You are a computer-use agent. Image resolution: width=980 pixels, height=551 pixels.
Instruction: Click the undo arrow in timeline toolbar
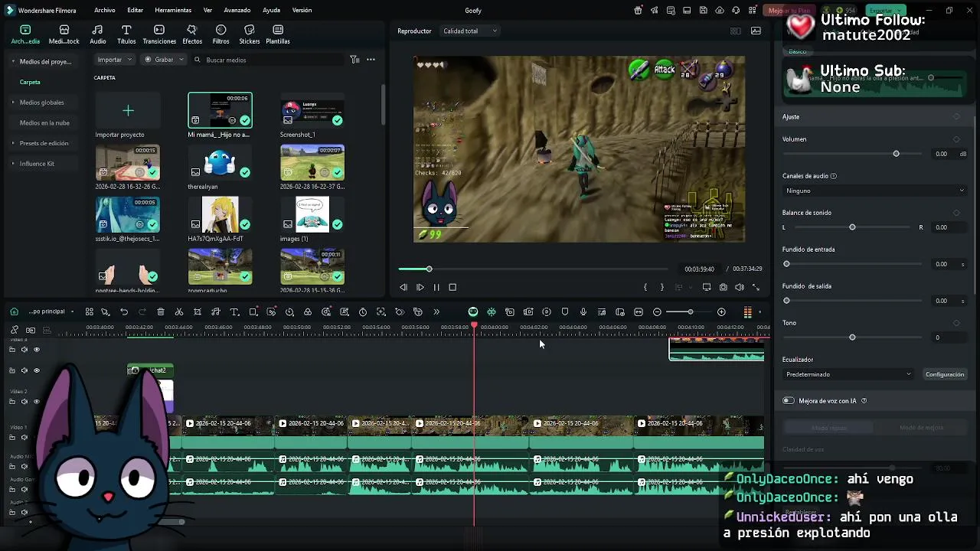click(124, 312)
